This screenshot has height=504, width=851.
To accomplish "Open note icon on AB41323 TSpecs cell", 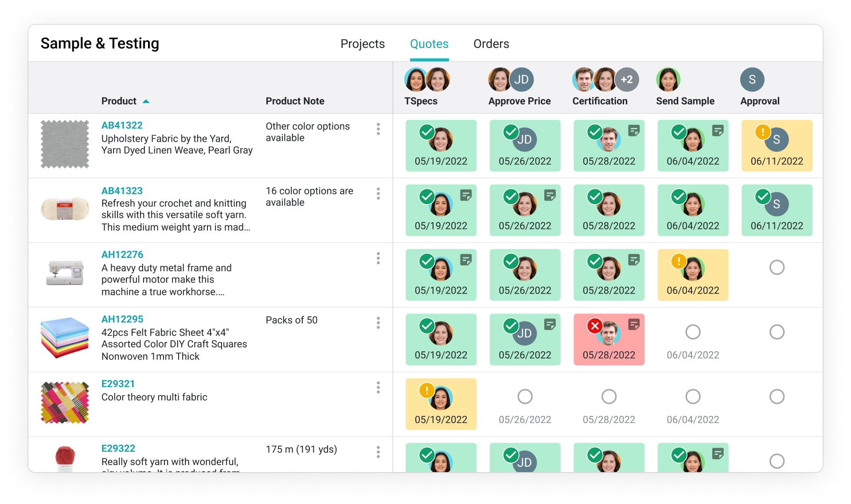I will [466, 195].
